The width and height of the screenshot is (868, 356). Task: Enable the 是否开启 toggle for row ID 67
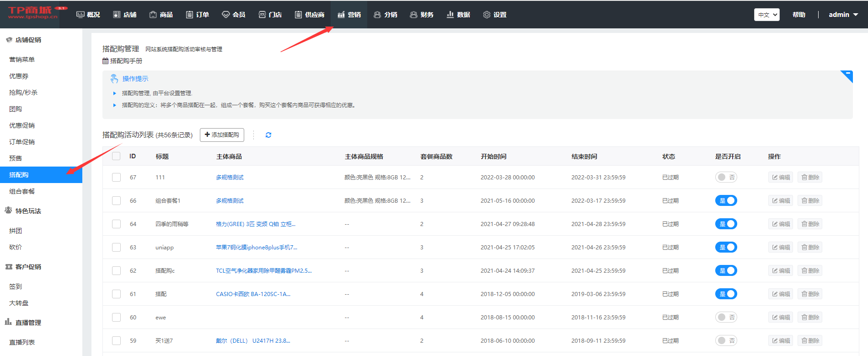click(x=726, y=177)
